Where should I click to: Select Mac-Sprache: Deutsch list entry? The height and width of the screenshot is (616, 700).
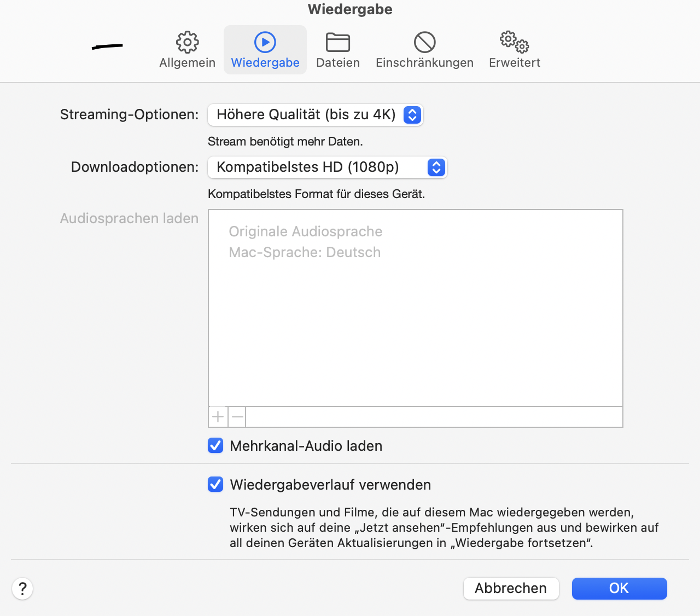tap(305, 253)
